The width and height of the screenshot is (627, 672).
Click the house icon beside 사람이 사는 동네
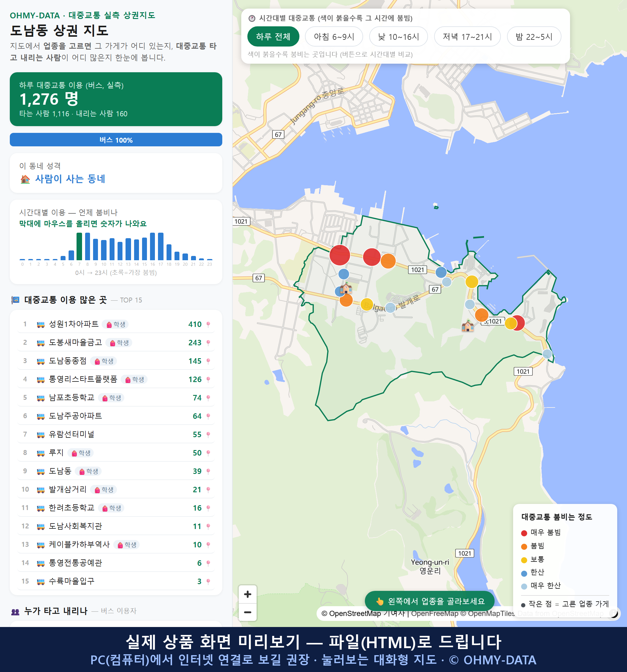(x=25, y=179)
